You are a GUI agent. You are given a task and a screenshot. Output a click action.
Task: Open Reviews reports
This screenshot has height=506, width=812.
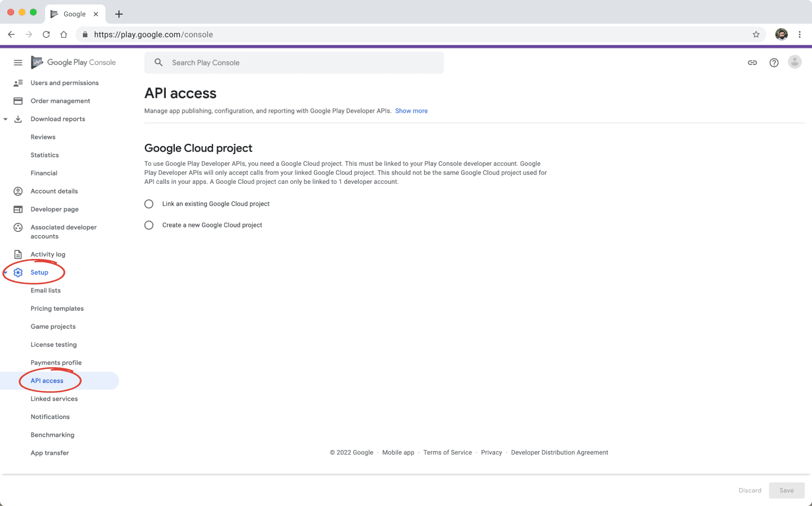[43, 137]
